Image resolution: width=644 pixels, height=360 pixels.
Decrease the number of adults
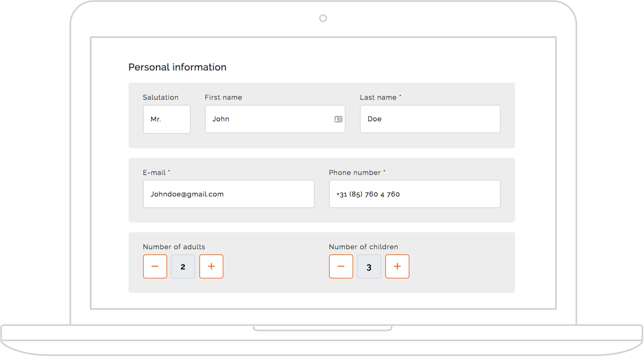click(x=155, y=267)
